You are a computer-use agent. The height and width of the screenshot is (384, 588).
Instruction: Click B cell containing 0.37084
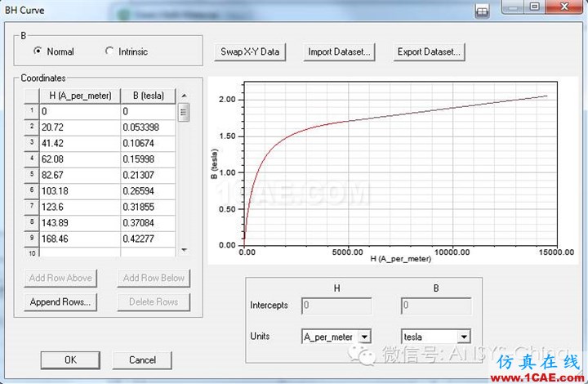[148, 223]
